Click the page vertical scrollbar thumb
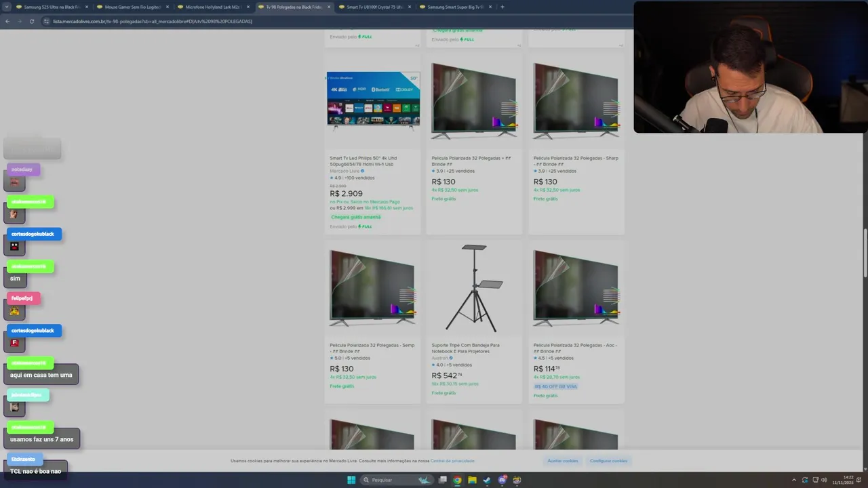This screenshot has width=868, height=488. [865, 253]
